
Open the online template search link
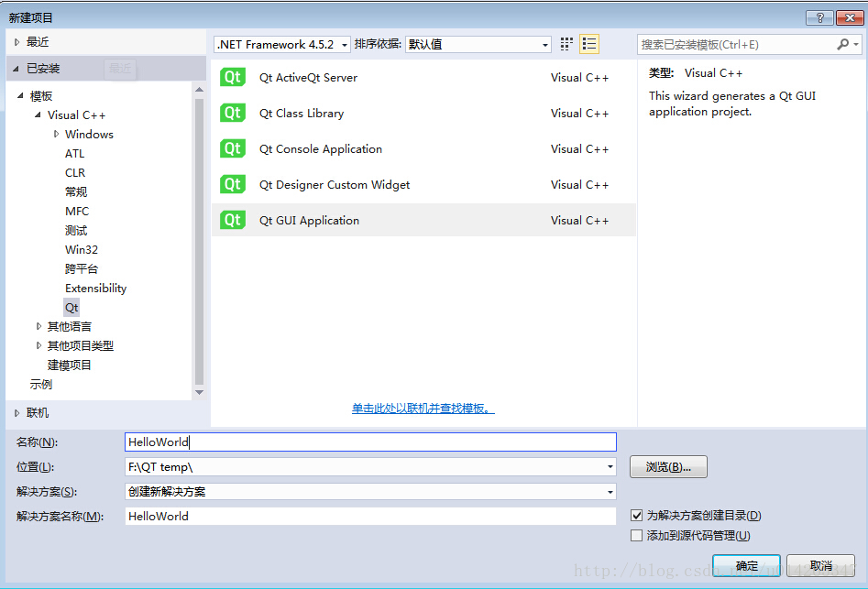click(423, 409)
